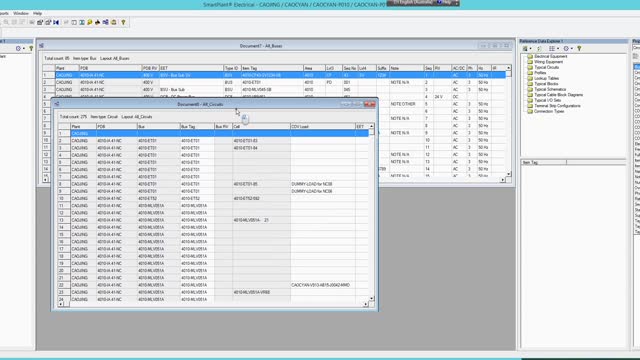Click refresh icon in Reference Data Explorer toolbar

tap(539, 49)
